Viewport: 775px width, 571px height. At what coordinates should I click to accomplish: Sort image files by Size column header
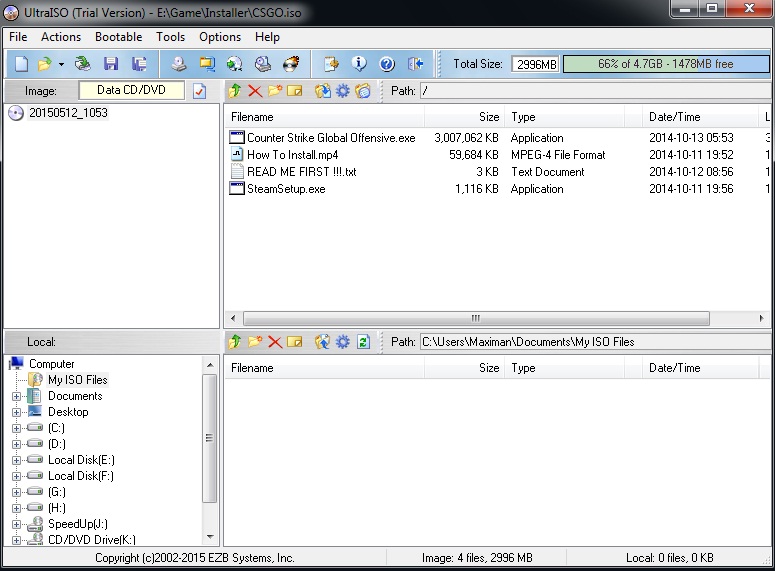pyautogui.click(x=465, y=117)
